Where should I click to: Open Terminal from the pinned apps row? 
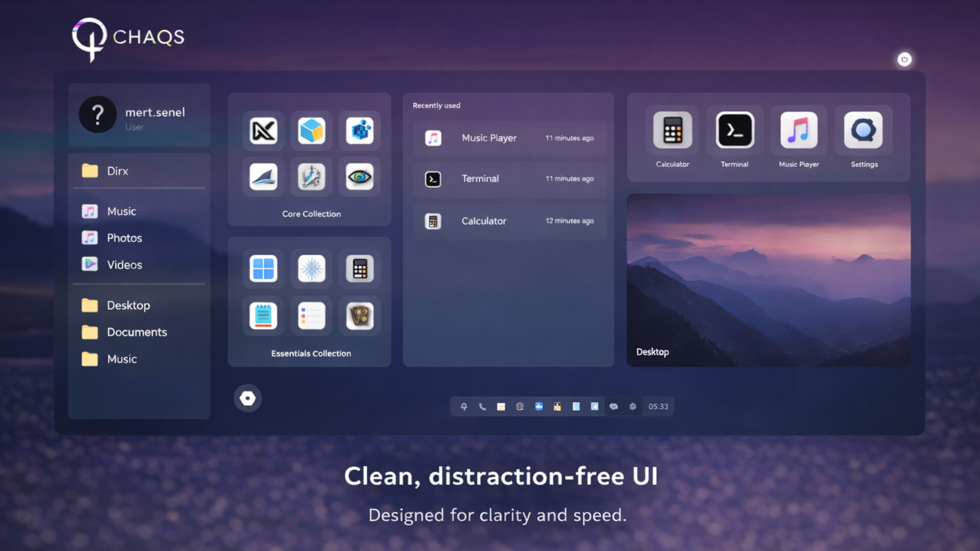click(x=734, y=131)
